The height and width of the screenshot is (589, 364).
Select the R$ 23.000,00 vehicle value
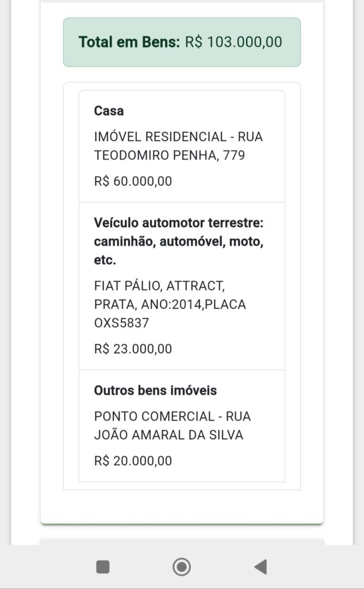click(x=133, y=349)
